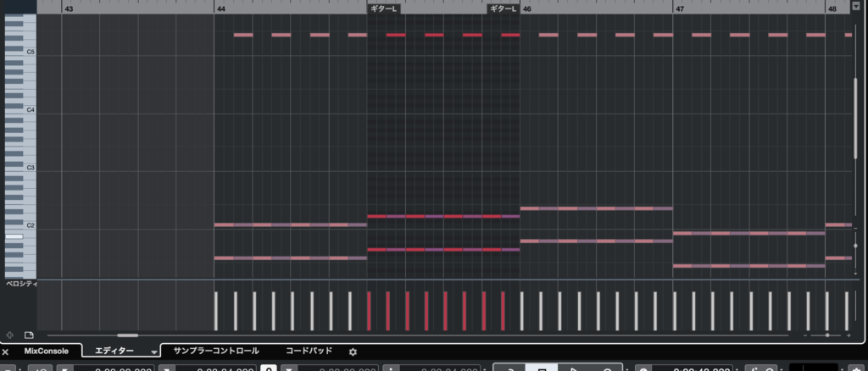Open the lower zone settings gear

[x=353, y=352]
